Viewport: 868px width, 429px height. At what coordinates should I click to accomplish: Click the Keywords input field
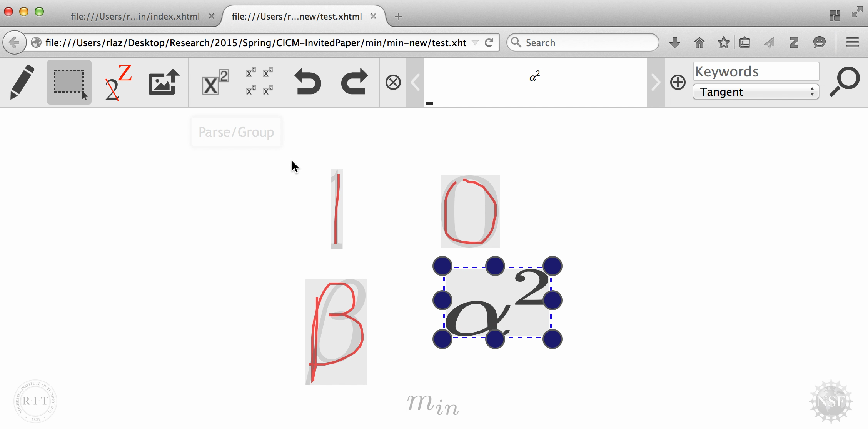tap(756, 71)
